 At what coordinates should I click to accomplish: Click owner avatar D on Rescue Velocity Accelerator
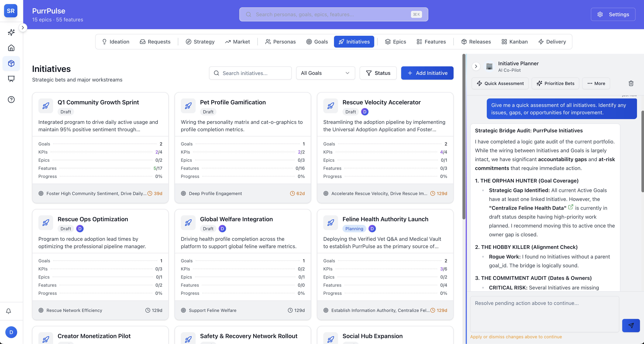[365, 112]
